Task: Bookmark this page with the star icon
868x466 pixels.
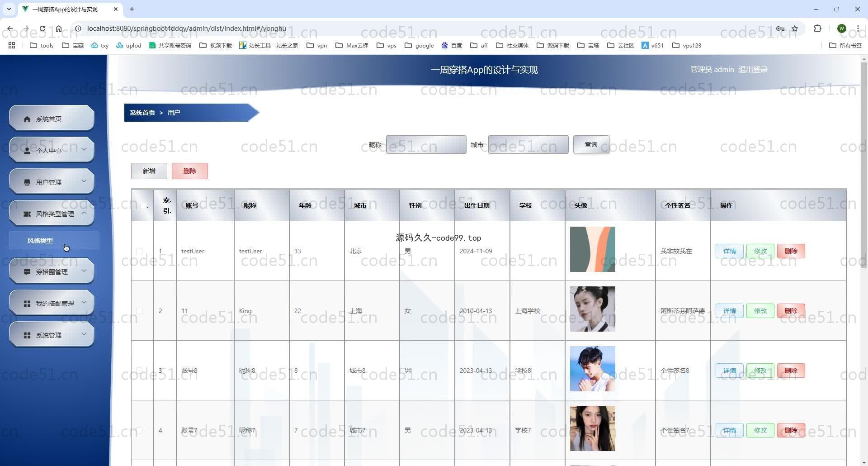Action: click(x=795, y=29)
